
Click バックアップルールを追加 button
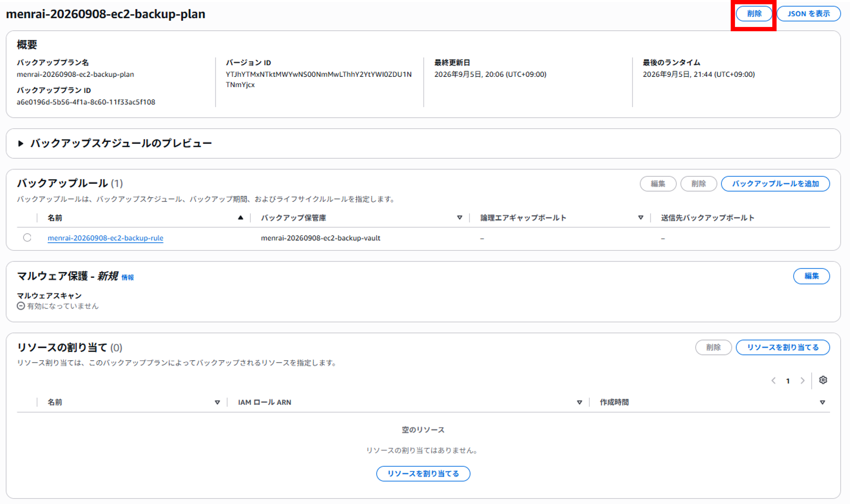pyautogui.click(x=775, y=184)
